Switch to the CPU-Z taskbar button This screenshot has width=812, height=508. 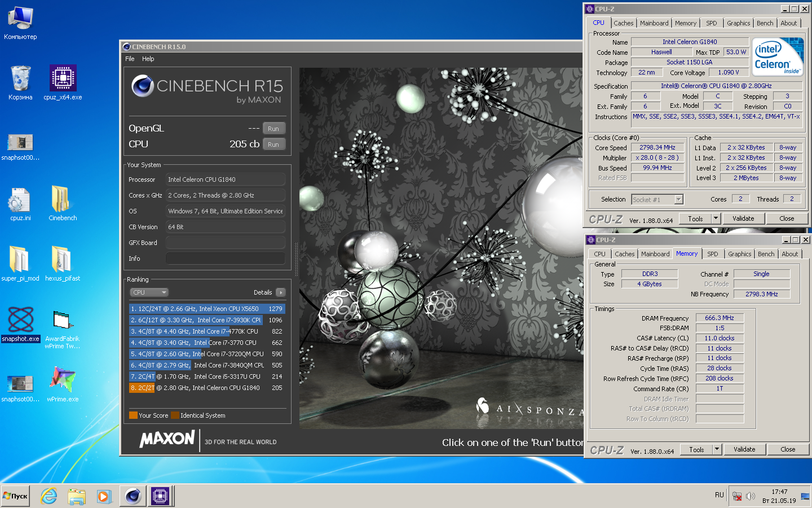click(x=160, y=496)
